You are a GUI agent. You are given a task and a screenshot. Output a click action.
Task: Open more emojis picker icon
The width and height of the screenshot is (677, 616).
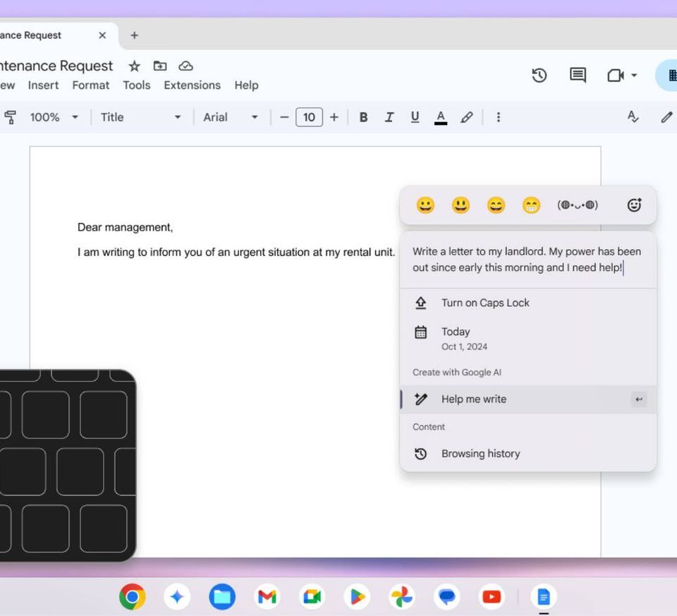point(634,205)
